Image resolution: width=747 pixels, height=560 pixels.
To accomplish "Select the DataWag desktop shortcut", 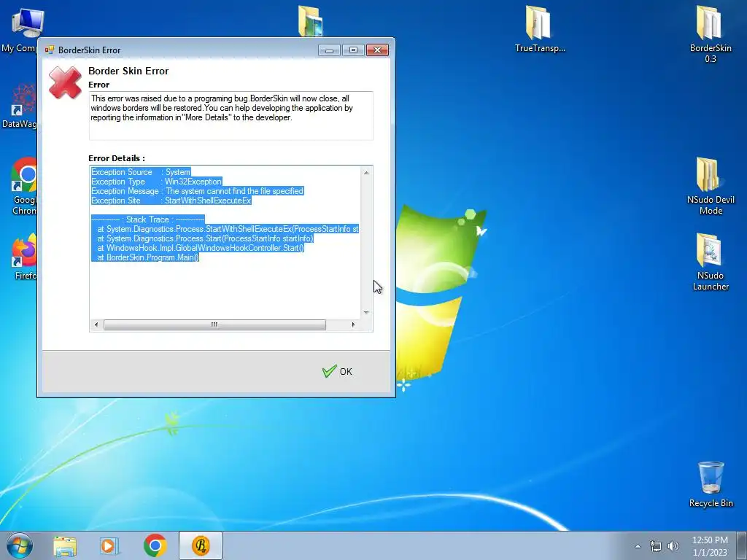I will point(19,106).
